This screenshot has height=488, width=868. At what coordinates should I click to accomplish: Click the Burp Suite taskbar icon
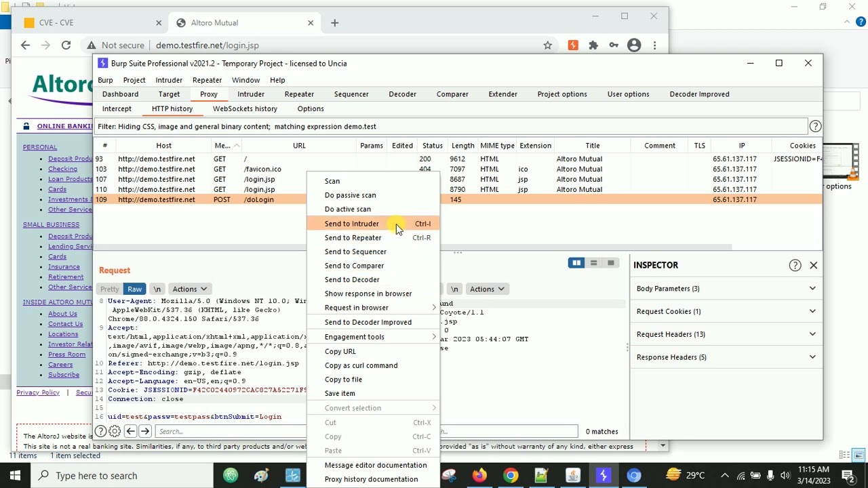click(x=603, y=475)
